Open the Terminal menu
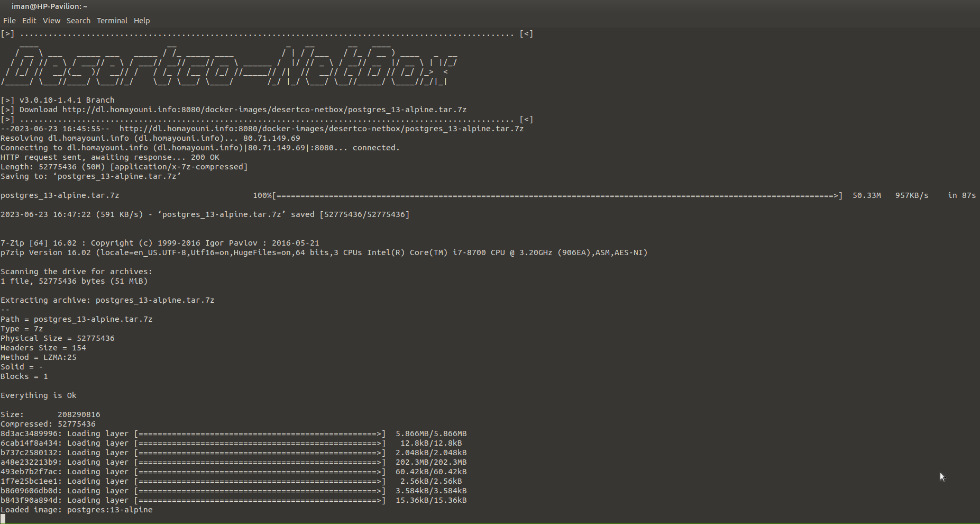980x524 pixels. [x=112, y=21]
